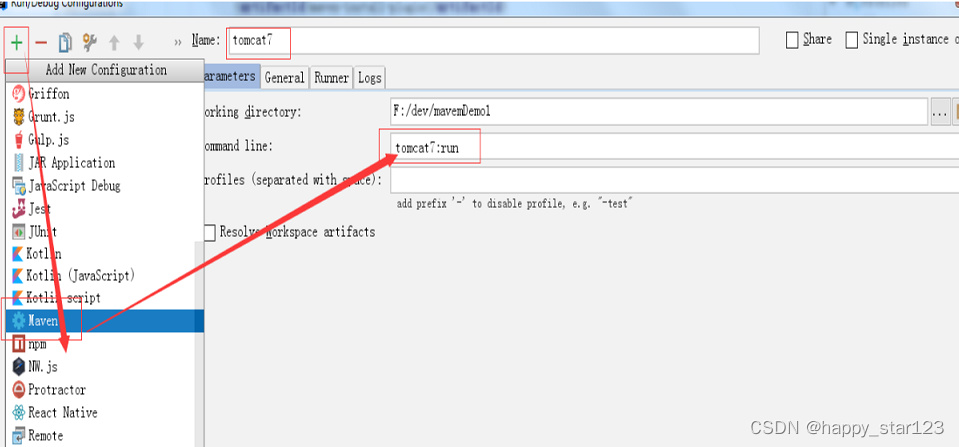Choose Maven in the configuration list
The height and width of the screenshot is (447, 959).
coord(105,320)
